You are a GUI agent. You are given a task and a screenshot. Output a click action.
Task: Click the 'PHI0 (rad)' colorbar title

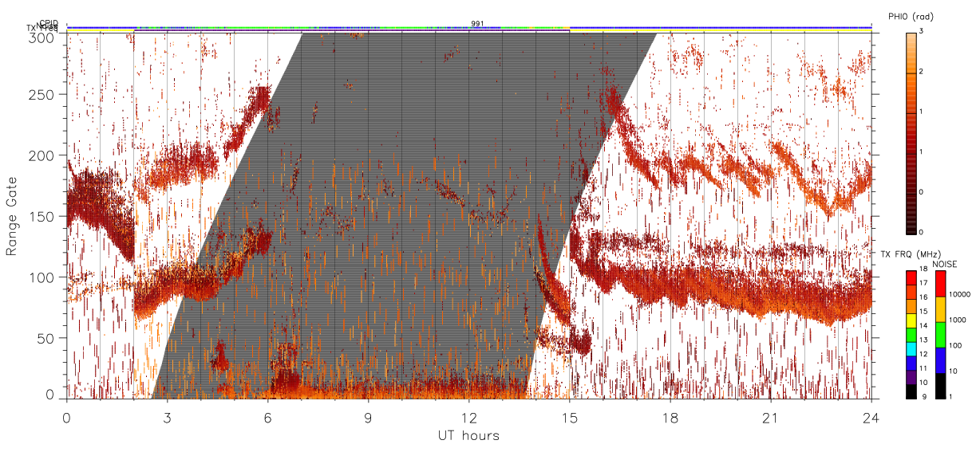click(x=911, y=17)
